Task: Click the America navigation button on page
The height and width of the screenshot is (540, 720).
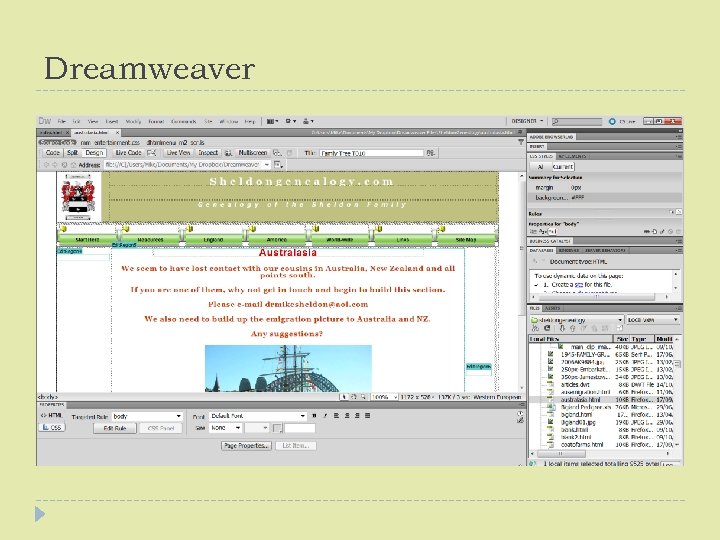Action: click(276, 239)
